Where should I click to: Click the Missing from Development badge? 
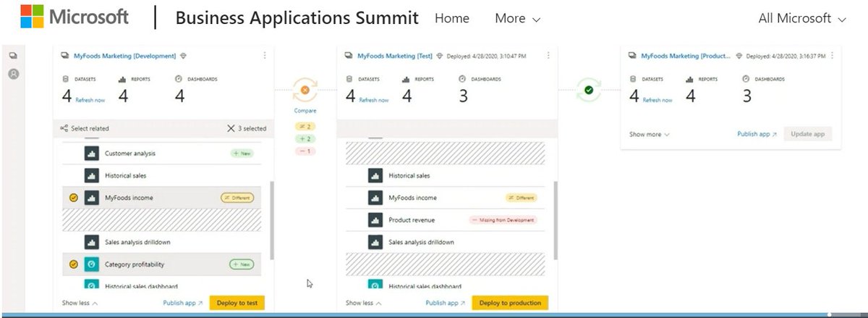coord(504,219)
